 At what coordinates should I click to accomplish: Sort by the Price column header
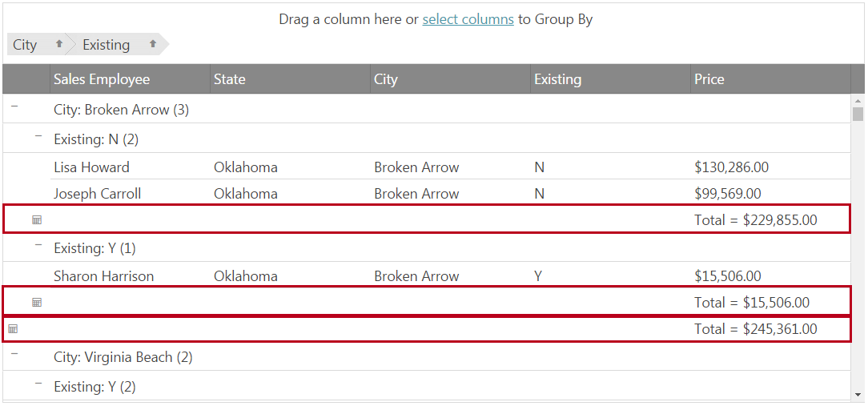(709, 79)
